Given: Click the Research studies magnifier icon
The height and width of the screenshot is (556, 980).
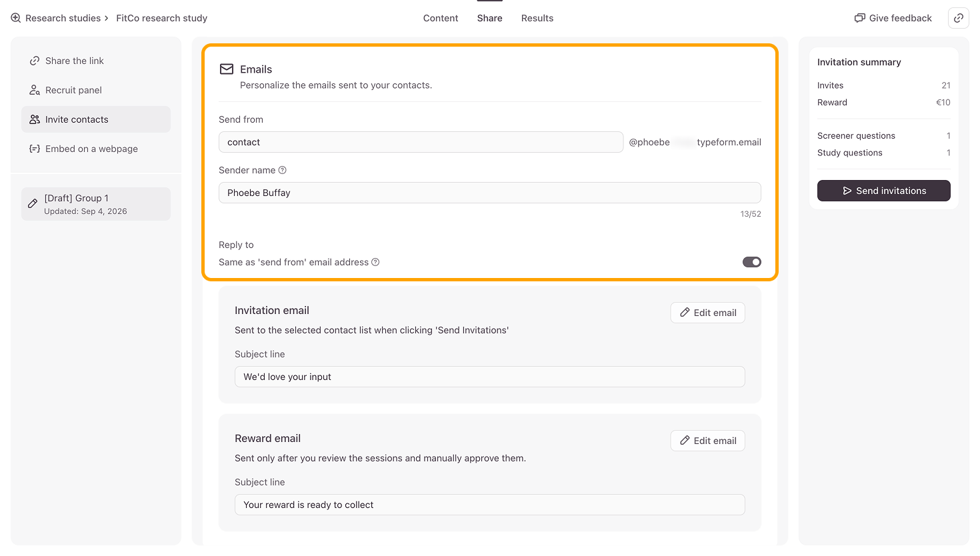Looking at the screenshot, I should (x=16, y=18).
